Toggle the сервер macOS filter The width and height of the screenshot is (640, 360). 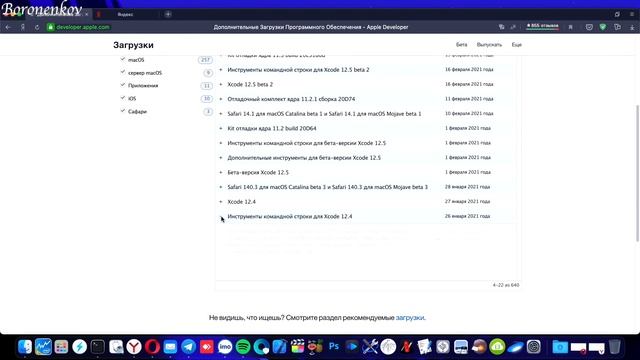[122, 72]
